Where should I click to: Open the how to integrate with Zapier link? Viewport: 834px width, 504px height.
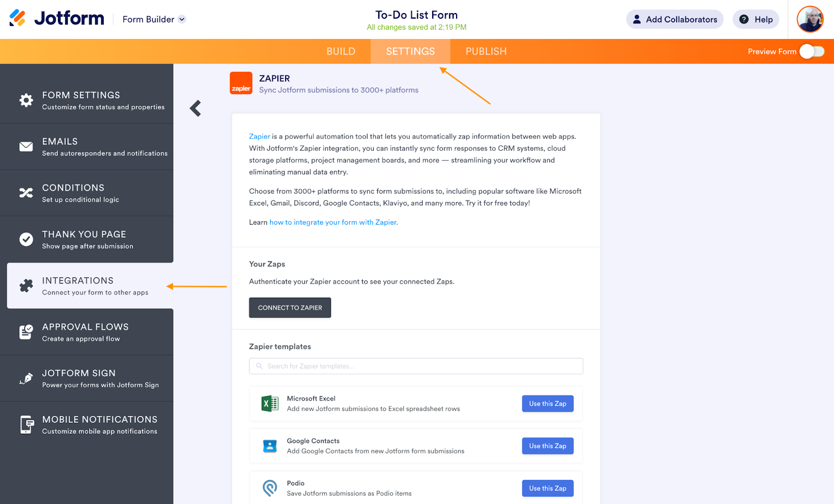point(333,222)
